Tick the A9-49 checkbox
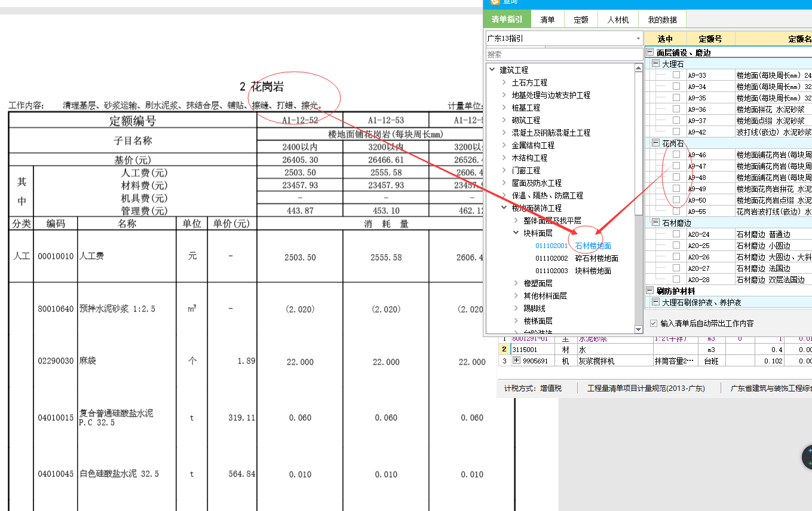Screen dimensions: 812x511 point(676,189)
